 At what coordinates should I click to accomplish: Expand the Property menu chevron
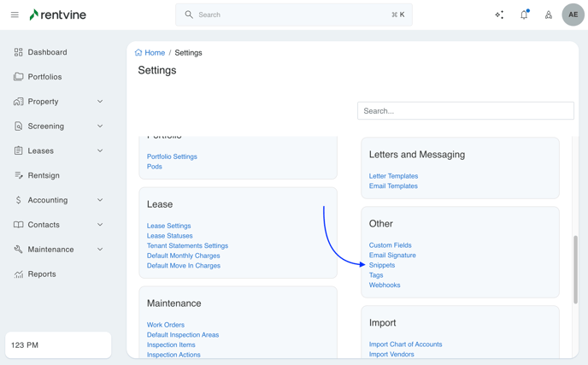(100, 102)
